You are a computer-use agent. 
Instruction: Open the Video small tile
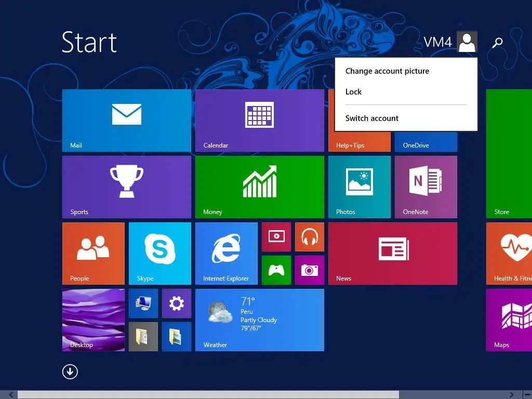click(276, 236)
